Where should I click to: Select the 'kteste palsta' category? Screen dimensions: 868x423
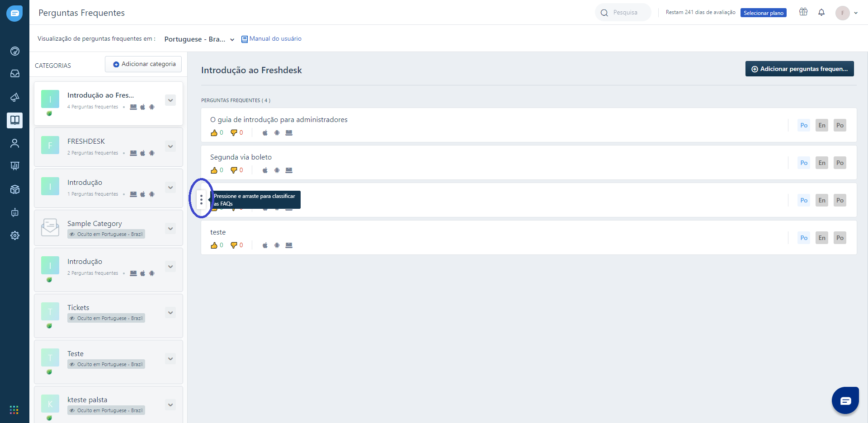108,405
